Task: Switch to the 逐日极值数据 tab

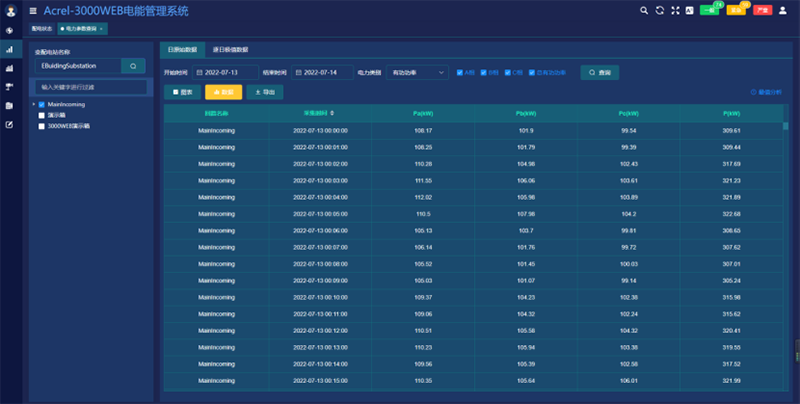Action: [x=230, y=48]
